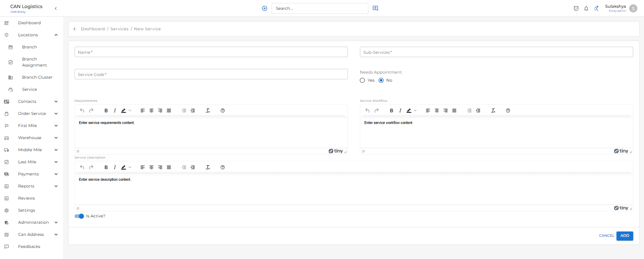Go to Services breadcrumb link
This screenshot has height=259, width=644.
pos(120,29)
